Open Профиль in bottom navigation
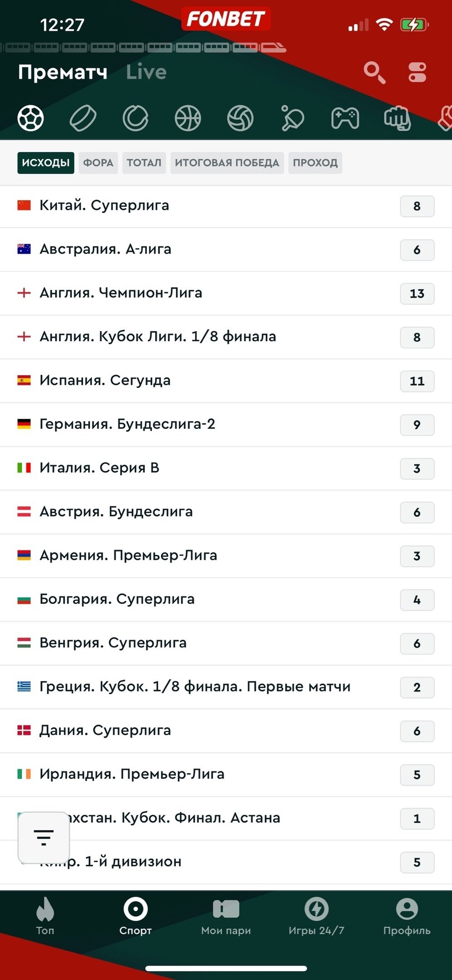 (x=407, y=917)
